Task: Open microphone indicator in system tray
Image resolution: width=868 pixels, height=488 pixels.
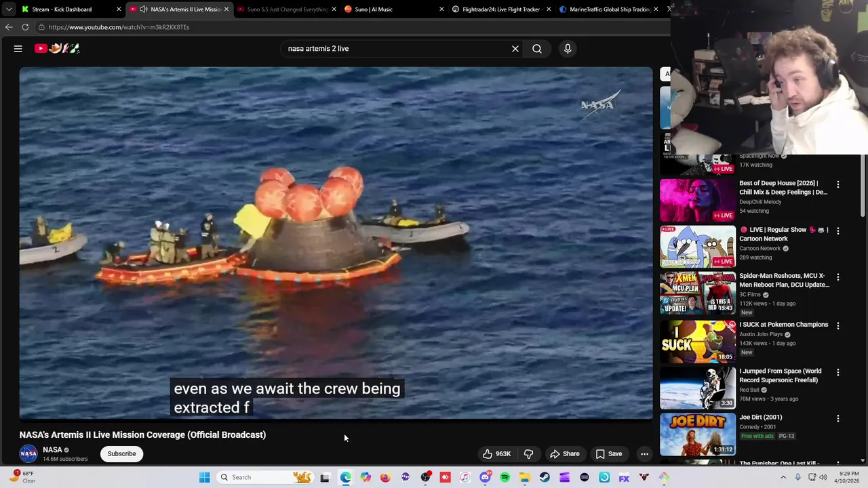Action: pyautogui.click(x=797, y=477)
